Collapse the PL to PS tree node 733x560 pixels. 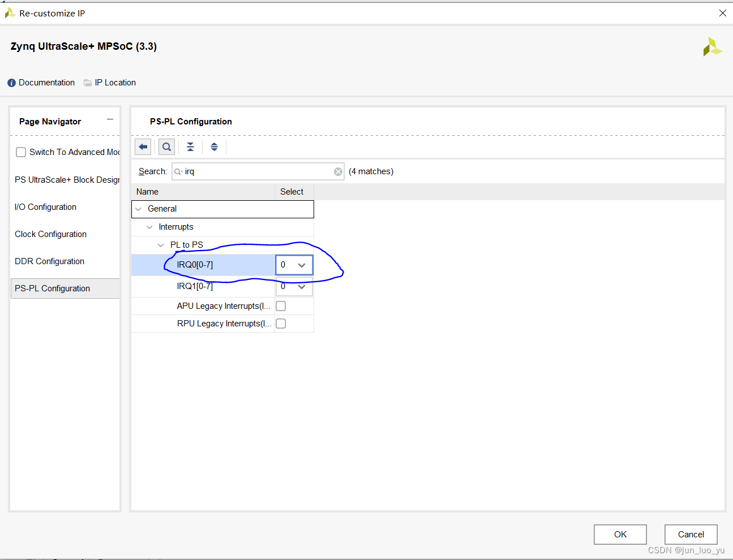(161, 245)
